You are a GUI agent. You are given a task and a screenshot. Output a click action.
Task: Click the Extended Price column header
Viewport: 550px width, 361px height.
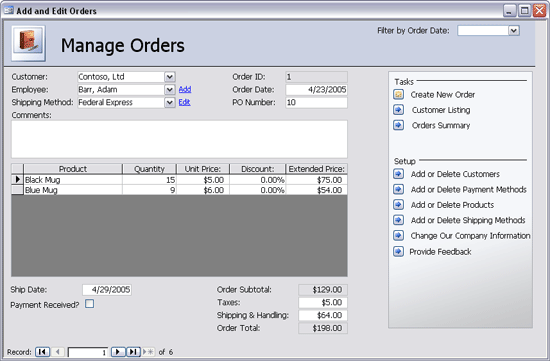click(316, 169)
